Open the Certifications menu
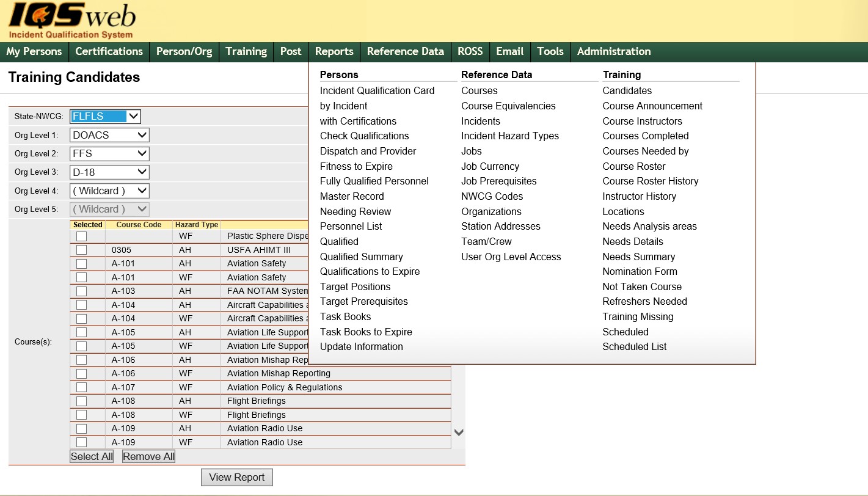 [x=109, y=52]
